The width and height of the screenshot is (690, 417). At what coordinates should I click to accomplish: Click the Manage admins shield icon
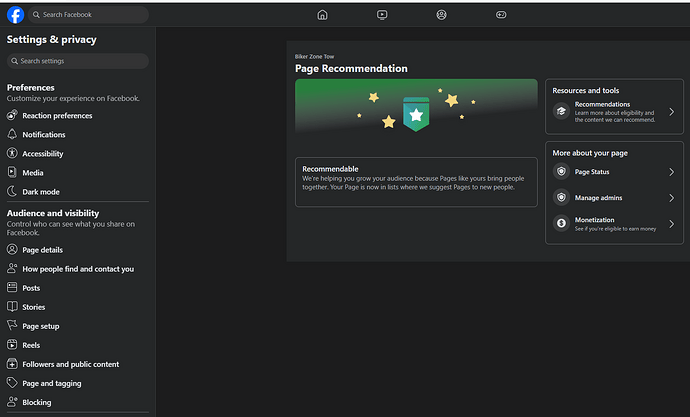point(561,198)
